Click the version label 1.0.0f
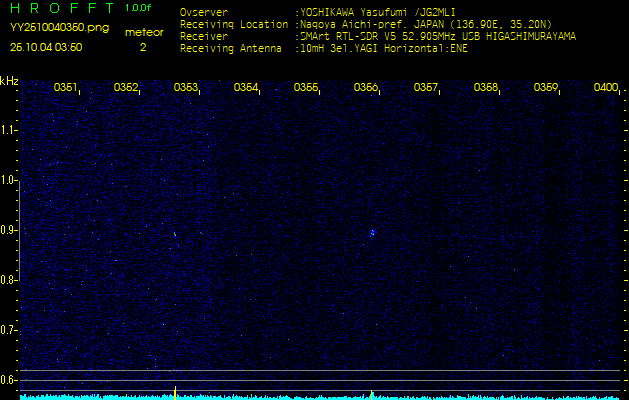Viewport: 629px width, 400px height. pyautogui.click(x=138, y=8)
